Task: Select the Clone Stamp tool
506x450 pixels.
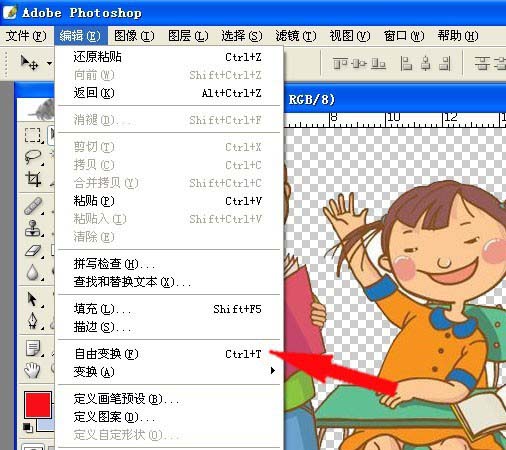Action: [x=32, y=228]
